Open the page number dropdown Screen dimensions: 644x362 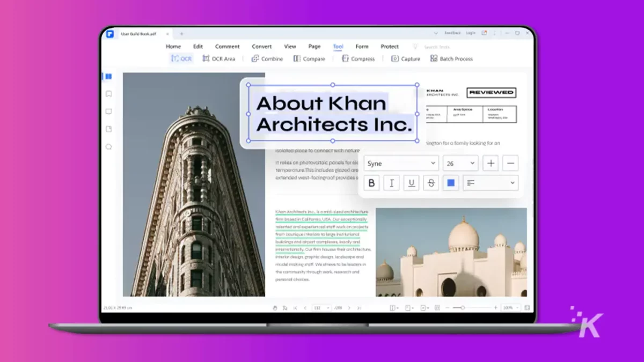coord(321,308)
